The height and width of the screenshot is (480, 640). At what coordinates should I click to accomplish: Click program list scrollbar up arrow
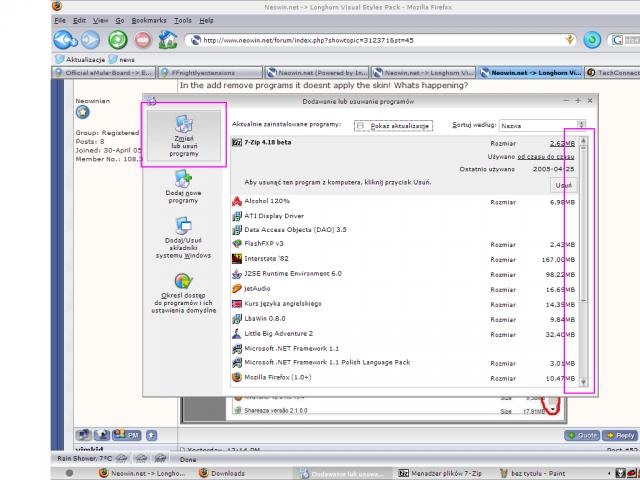click(583, 140)
